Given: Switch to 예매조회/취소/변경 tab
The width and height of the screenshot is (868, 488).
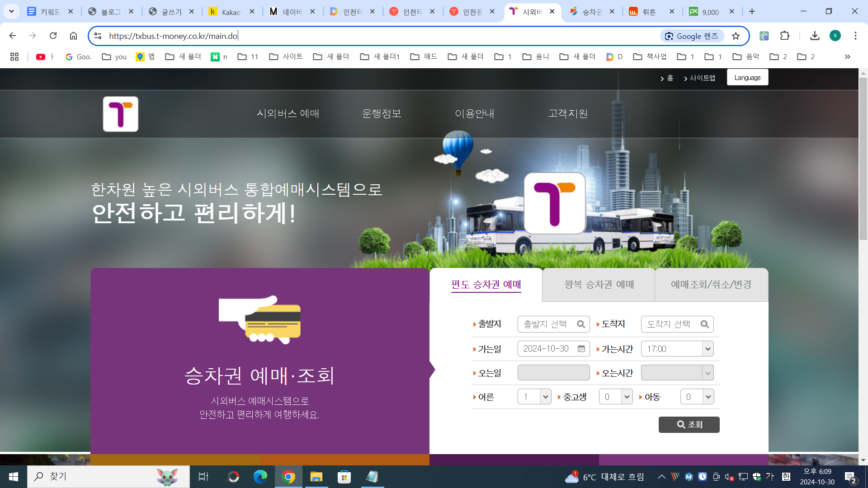Looking at the screenshot, I should (711, 285).
